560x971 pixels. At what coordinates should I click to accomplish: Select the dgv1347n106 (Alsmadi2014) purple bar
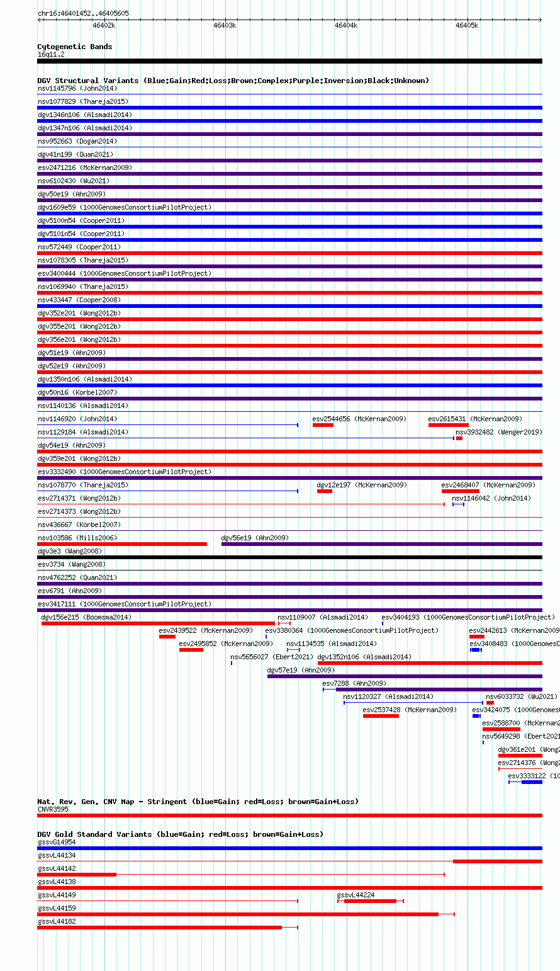[290, 134]
